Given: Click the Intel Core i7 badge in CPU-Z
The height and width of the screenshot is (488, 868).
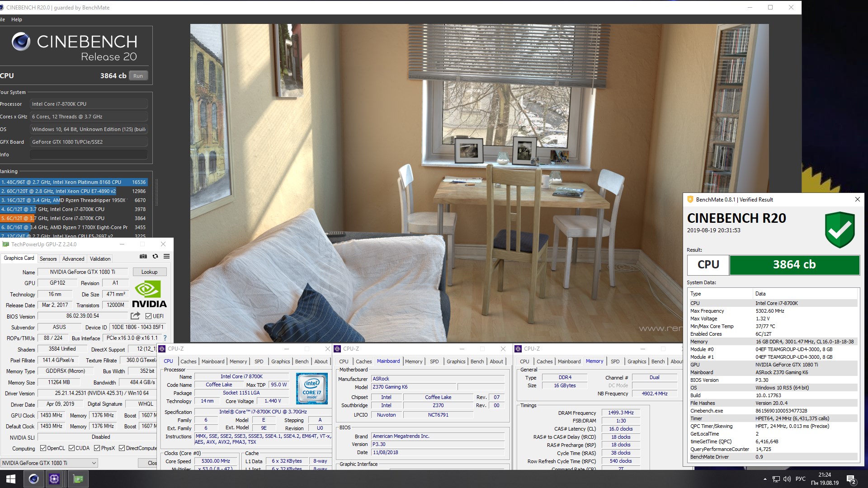Looking at the screenshot, I should (312, 389).
